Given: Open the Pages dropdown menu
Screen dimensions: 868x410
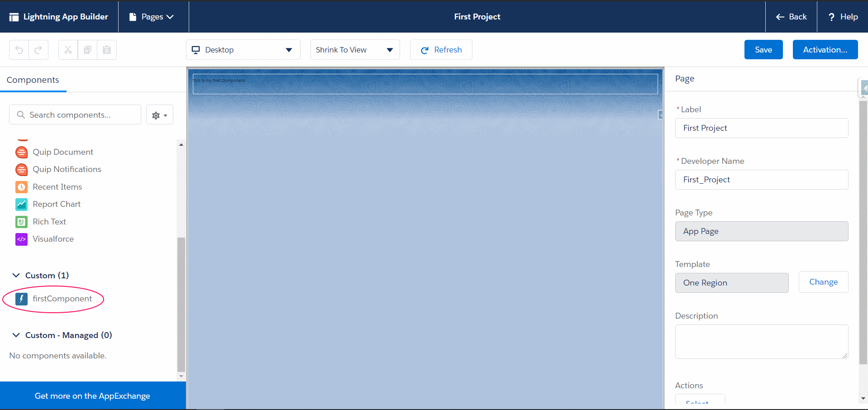Looking at the screenshot, I should (152, 17).
